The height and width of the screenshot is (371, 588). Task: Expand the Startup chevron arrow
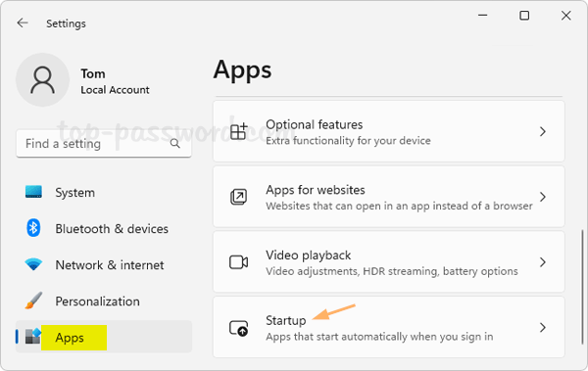(542, 328)
